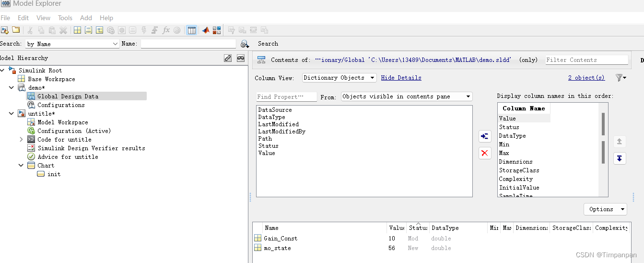The width and height of the screenshot is (644, 263).
Task: Click the New Model toolbar icon
Action: click(5, 30)
